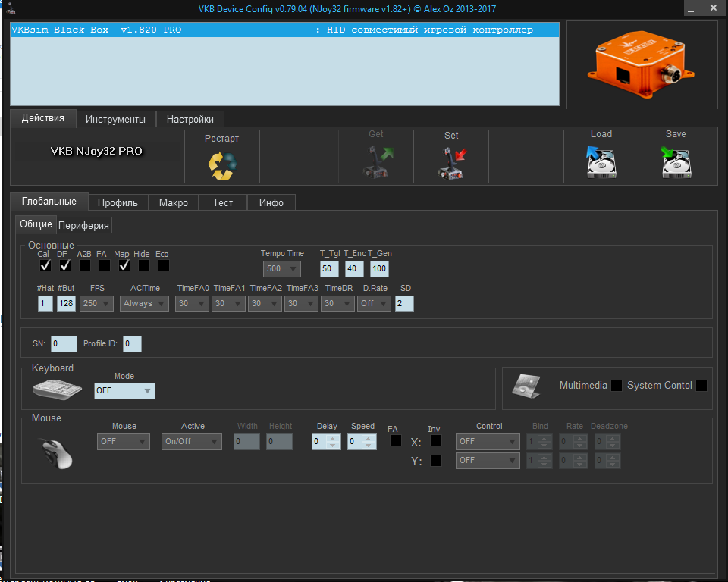The width and height of the screenshot is (728, 582).
Task: Switch to the Общие sub-tab
Action: coord(36,224)
